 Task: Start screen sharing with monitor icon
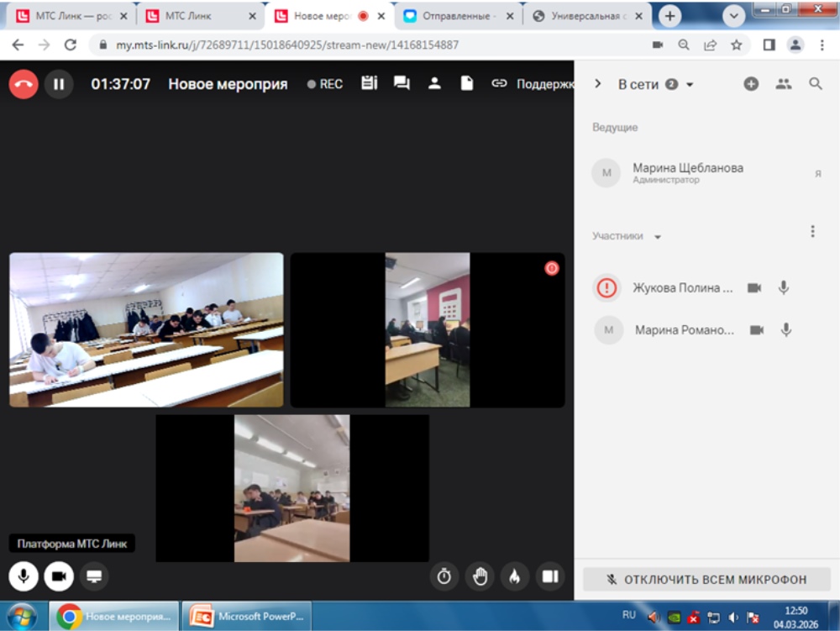point(94,576)
